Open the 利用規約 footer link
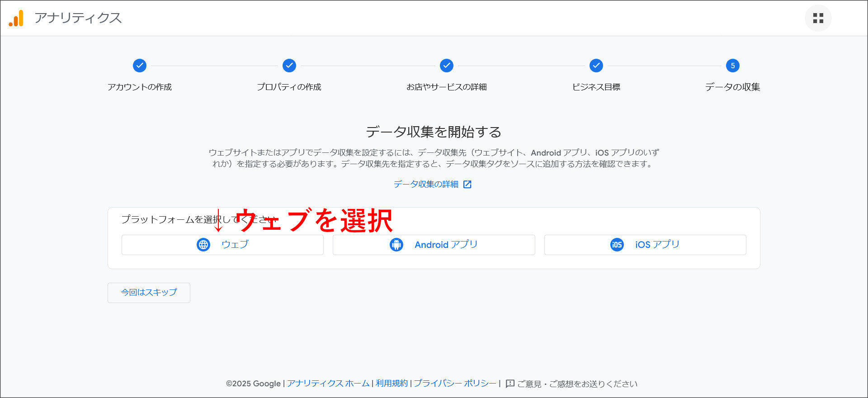 click(392, 384)
